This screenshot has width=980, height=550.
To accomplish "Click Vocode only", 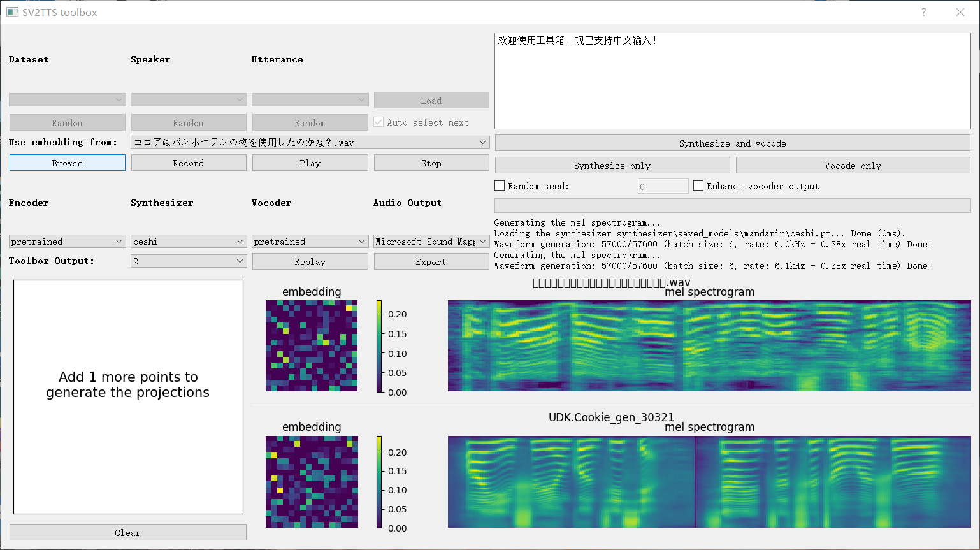I will [853, 166].
